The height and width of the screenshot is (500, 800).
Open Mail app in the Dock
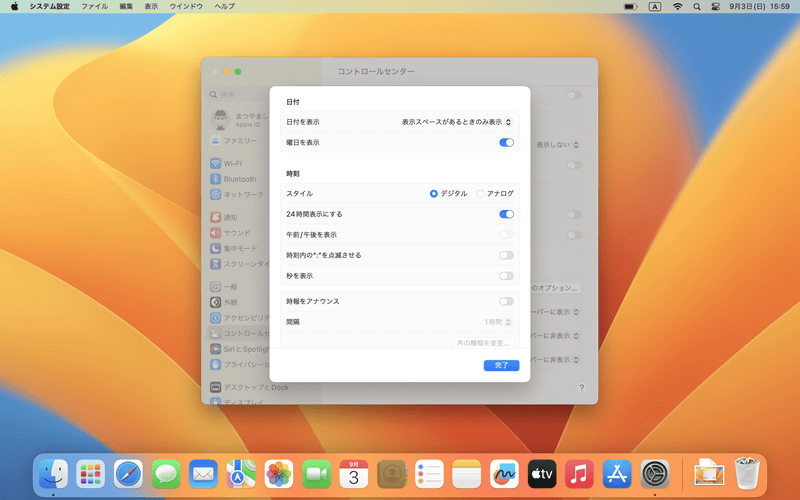tap(203, 474)
